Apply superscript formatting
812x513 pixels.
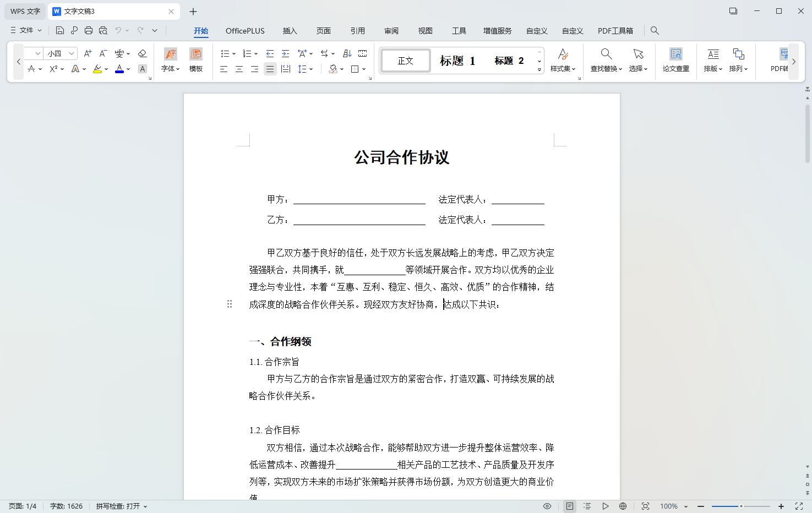pyautogui.click(x=54, y=68)
